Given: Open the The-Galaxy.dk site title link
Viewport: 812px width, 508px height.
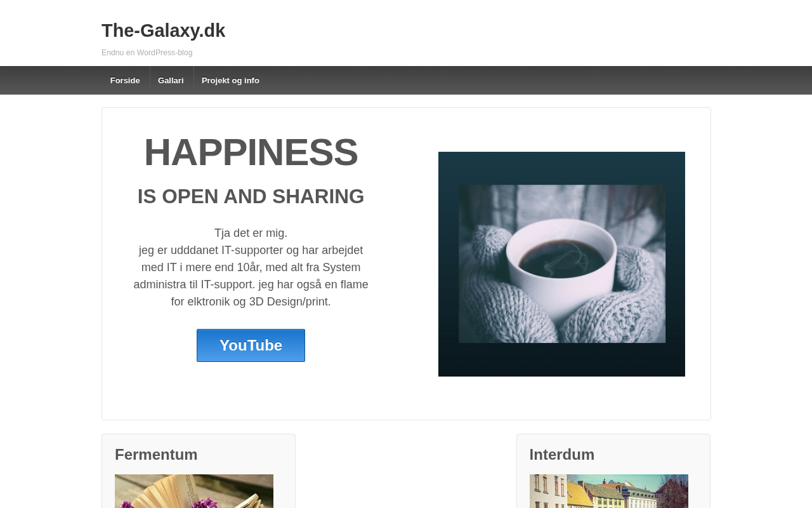Looking at the screenshot, I should click(163, 30).
